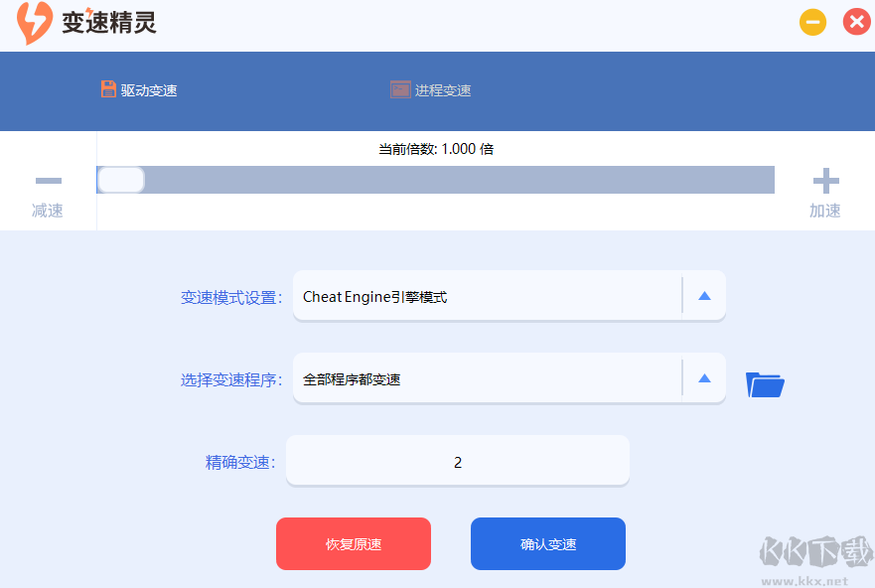Screen dimensions: 875x588
Task: Click the red close icon
Action: [856, 21]
